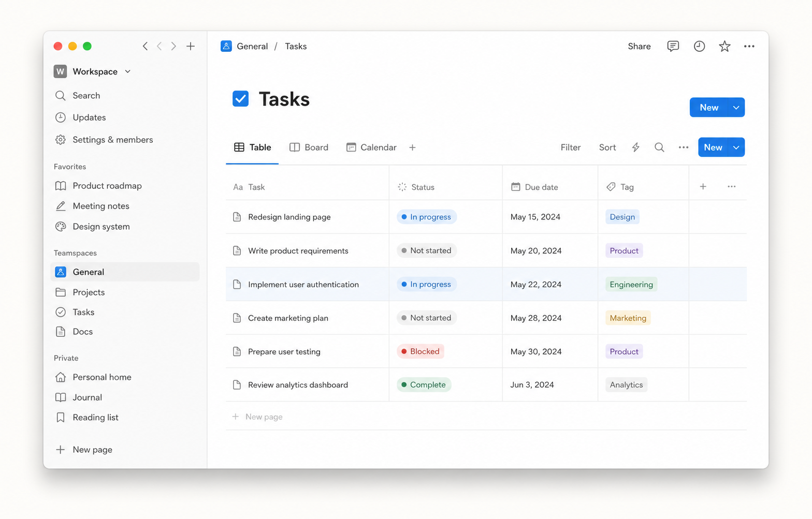
Task: Open Complete status for Review analytics dashboard
Action: 424,385
